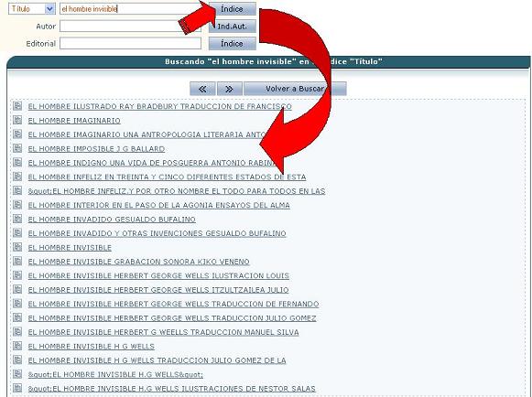Click record icon beside El Hombre Imaginario Una Antropologia
The image size is (532, 397).
click(17, 134)
